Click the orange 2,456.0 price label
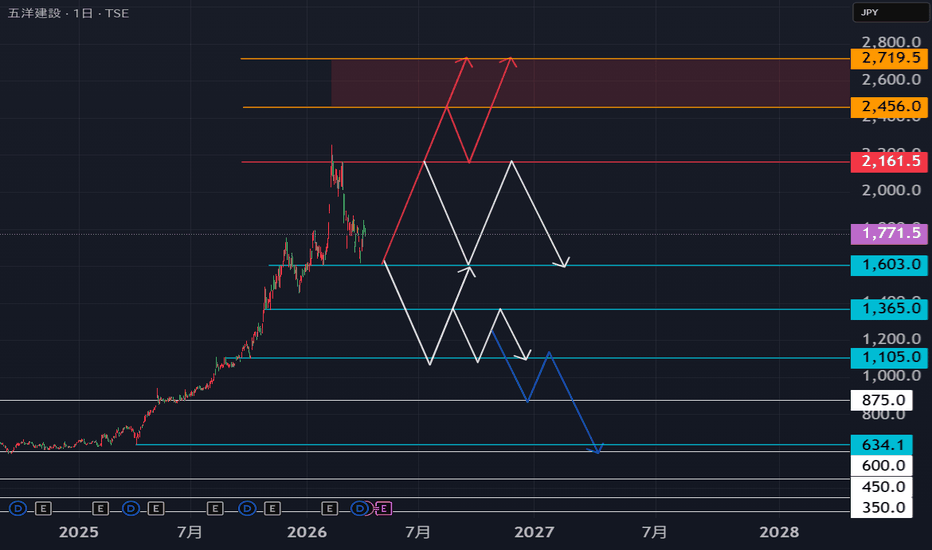 889,107
